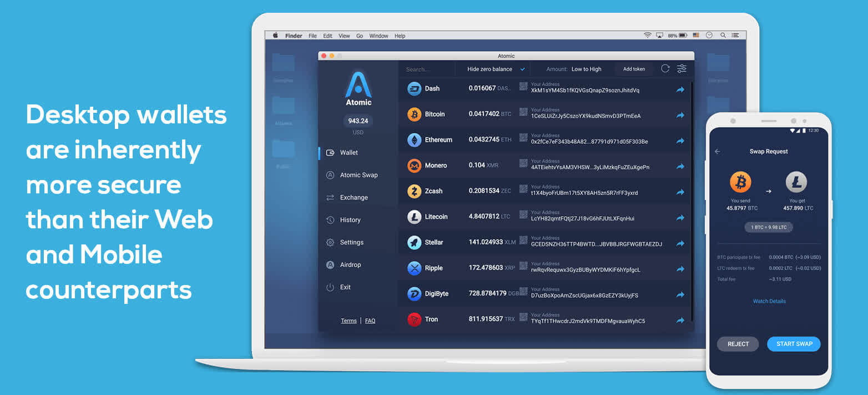Open the filter settings sliders icon

pyautogui.click(x=682, y=69)
